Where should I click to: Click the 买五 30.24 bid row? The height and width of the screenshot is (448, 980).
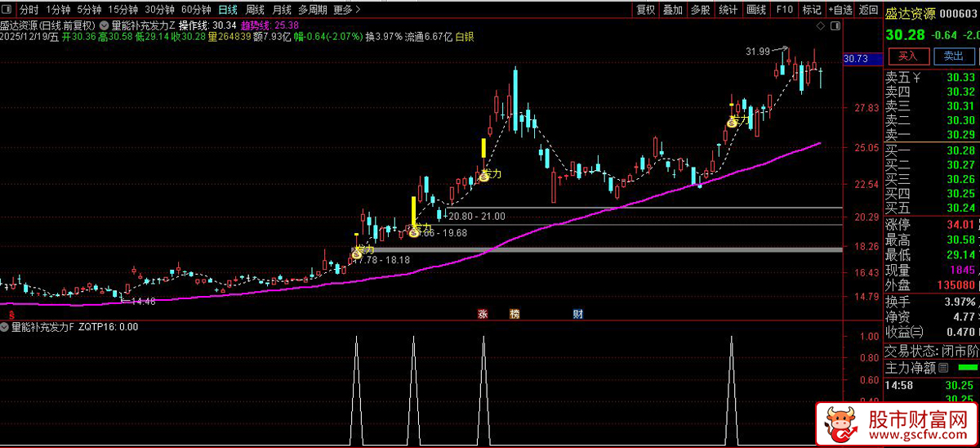(x=932, y=208)
